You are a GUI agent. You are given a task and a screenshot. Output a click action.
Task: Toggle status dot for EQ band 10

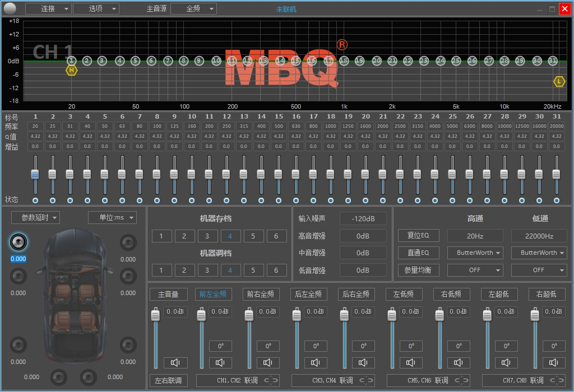point(192,200)
